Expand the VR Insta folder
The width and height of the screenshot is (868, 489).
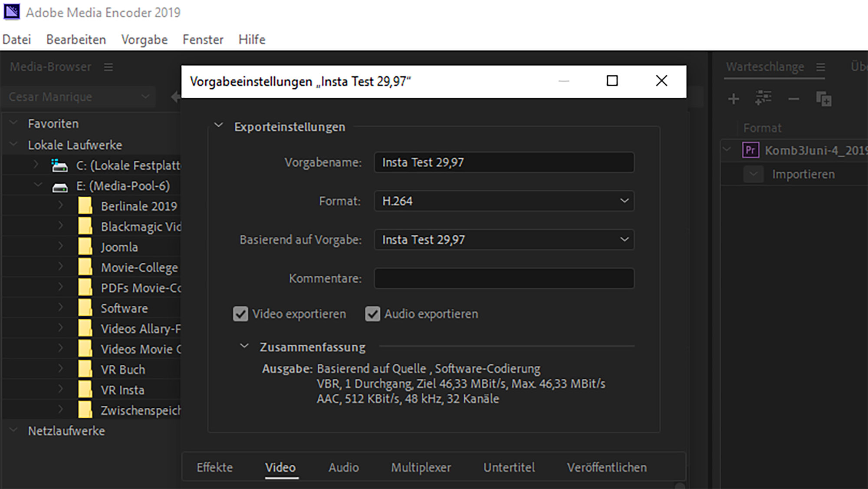pyautogui.click(x=60, y=389)
